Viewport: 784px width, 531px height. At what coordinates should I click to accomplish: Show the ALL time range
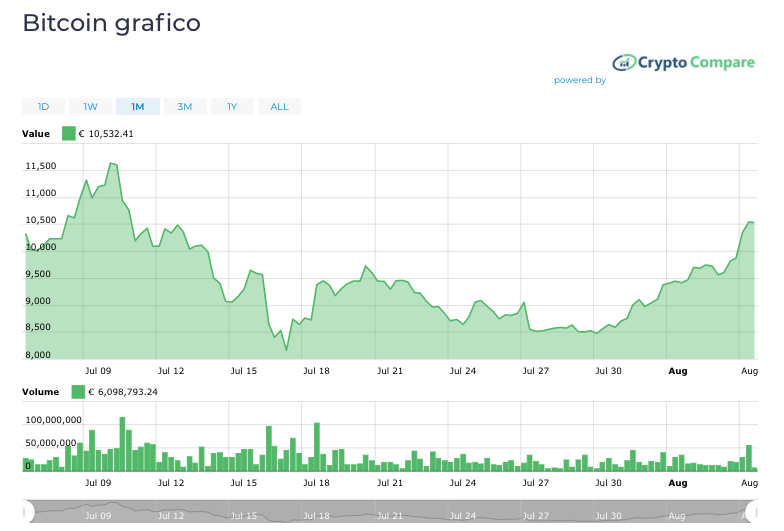coord(280,106)
